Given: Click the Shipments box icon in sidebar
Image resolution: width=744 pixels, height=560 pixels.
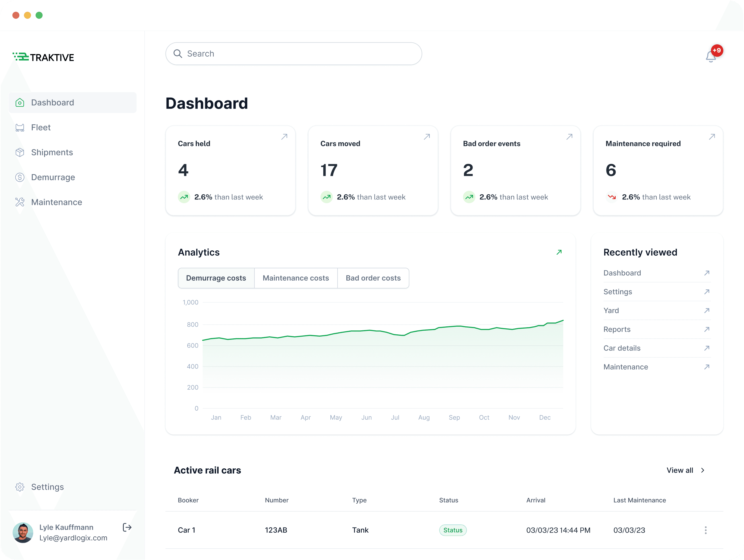Looking at the screenshot, I should tap(20, 152).
